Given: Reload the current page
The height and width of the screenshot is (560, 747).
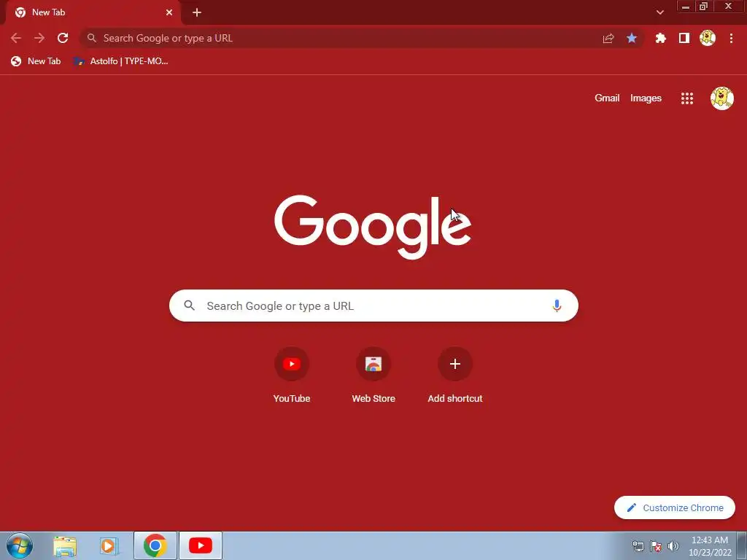Looking at the screenshot, I should click(63, 38).
